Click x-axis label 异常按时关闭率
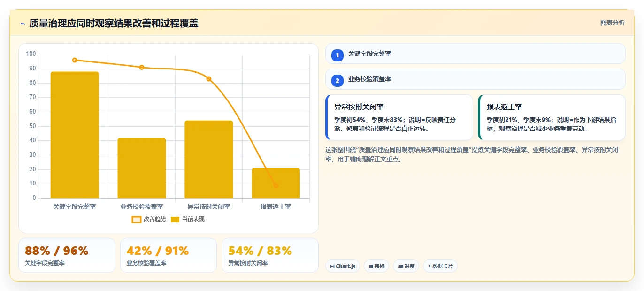Screen dimensions: 644x291 208,207
